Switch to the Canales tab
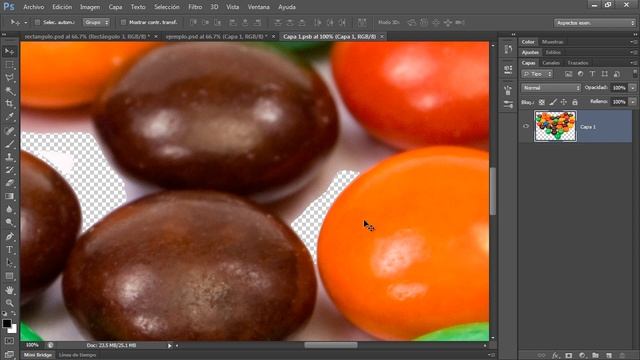Screen dimensions: 640x360 click(551, 63)
